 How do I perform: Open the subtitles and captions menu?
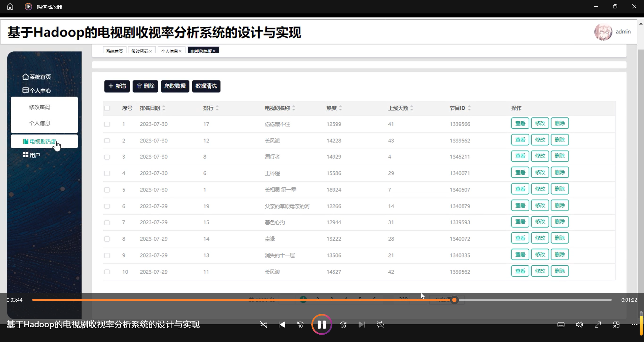(561, 325)
